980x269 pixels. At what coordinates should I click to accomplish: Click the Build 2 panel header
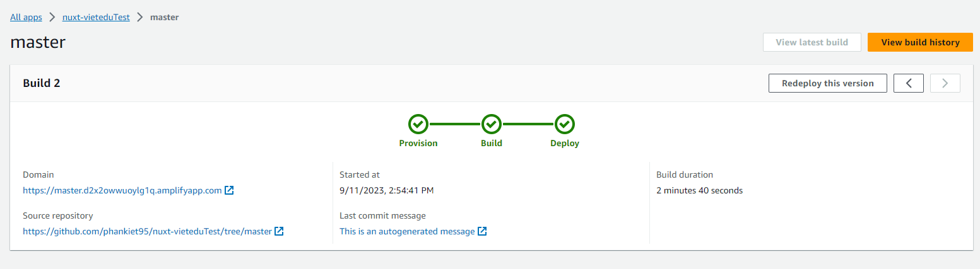pos(42,83)
